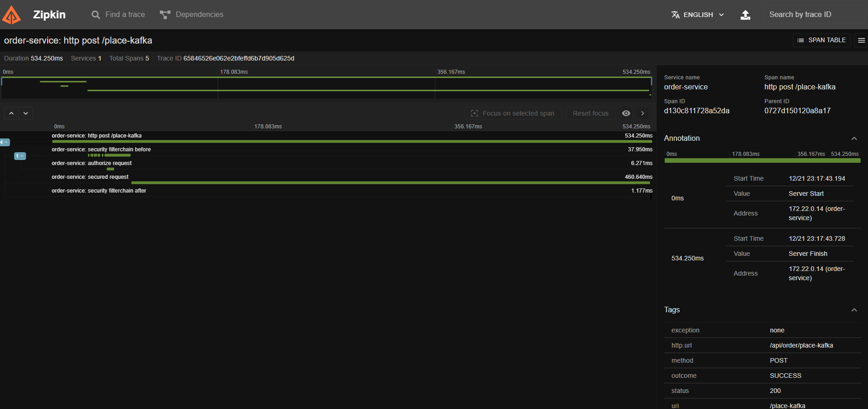Click the exception value none
Image resolution: width=868 pixels, height=409 pixels.
(777, 330)
